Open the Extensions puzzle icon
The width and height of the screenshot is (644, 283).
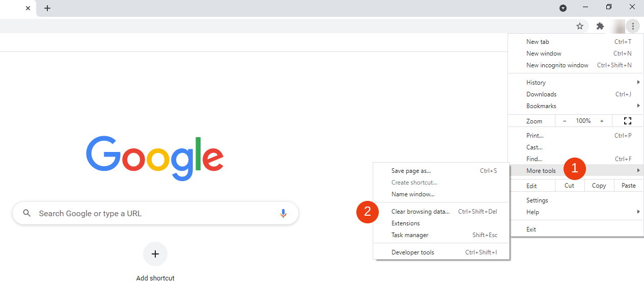600,26
